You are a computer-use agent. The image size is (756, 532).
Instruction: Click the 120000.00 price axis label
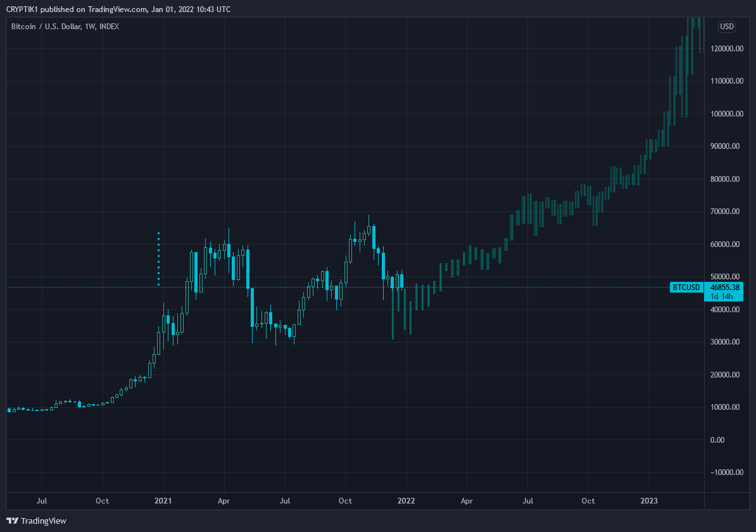(727, 49)
